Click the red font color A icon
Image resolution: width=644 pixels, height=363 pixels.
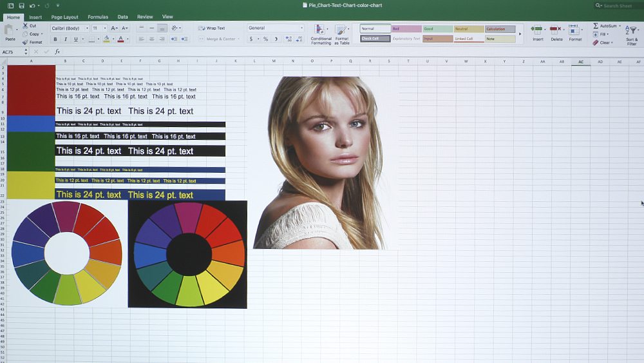121,39
